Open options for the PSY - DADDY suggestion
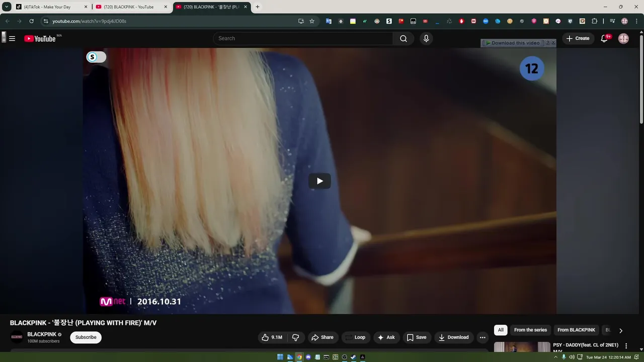Image resolution: width=644 pixels, height=362 pixels. (626, 346)
